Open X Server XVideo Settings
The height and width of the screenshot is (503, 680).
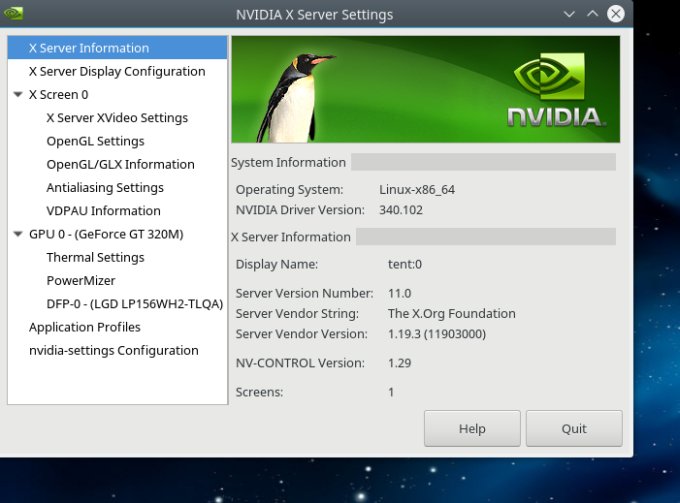click(x=117, y=118)
